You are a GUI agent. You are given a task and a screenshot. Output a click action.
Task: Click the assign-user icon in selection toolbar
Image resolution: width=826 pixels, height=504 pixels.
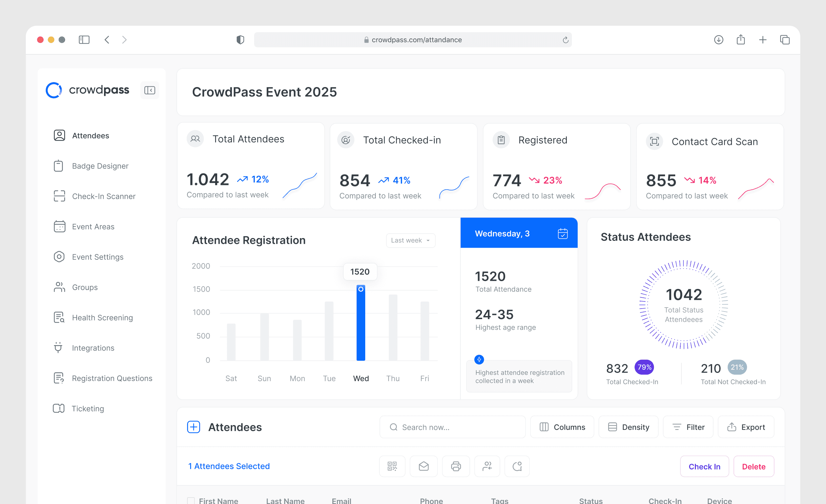[487, 466]
